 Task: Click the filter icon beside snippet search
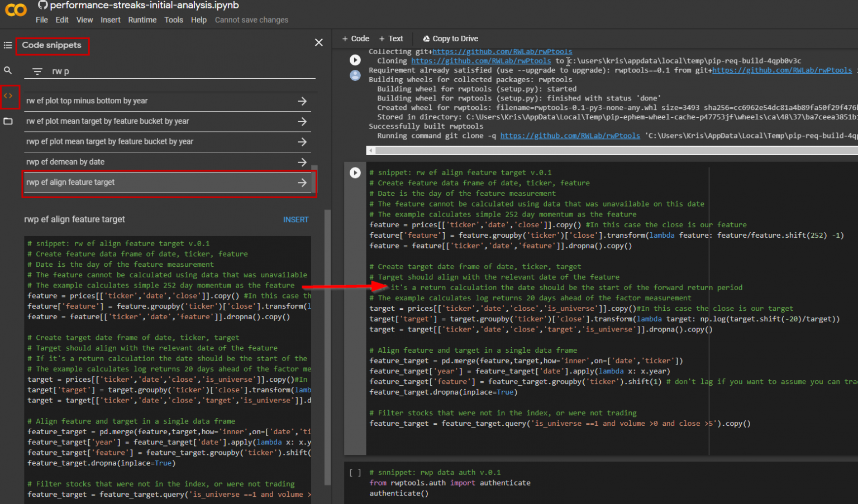click(37, 71)
